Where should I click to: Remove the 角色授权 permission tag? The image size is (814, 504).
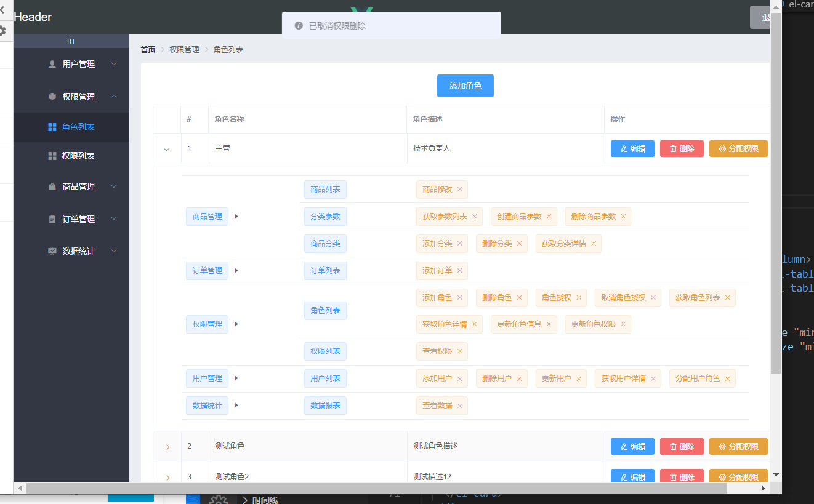point(579,298)
